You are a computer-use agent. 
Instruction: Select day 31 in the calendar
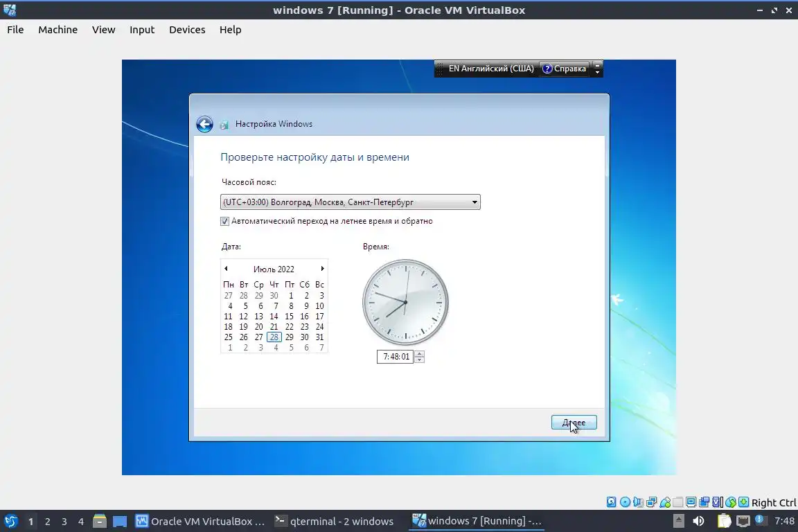(319, 337)
